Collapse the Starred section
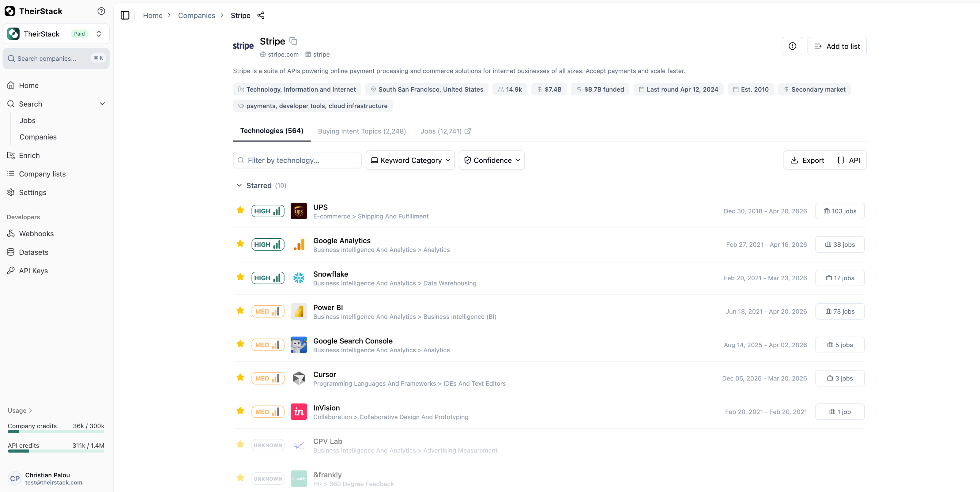980x492 pixels. [x=239, y=185]
